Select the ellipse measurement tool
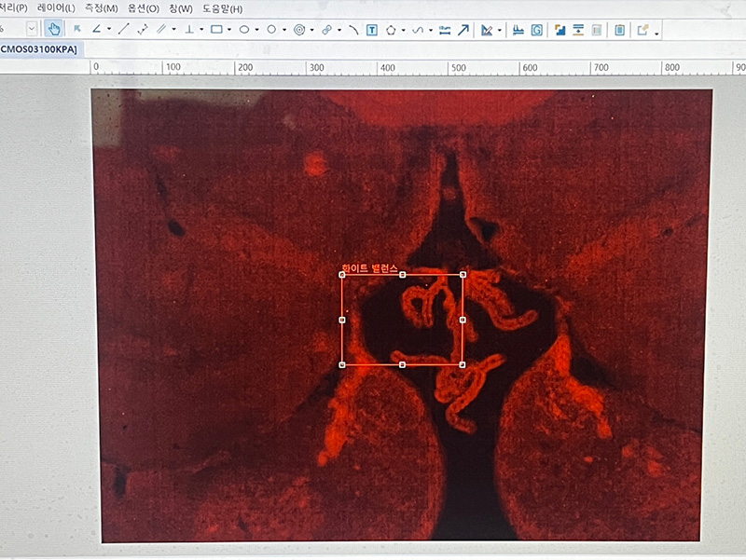Viewport: 746px width, 560px height. (244, 30)
